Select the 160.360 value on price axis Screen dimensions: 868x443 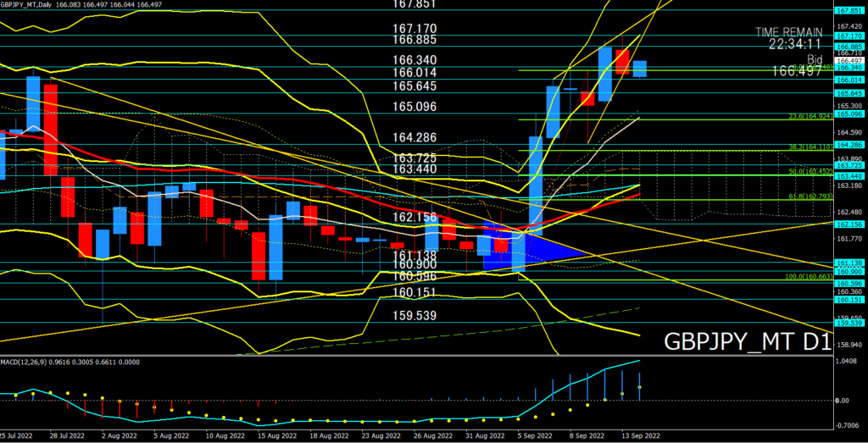848,291
